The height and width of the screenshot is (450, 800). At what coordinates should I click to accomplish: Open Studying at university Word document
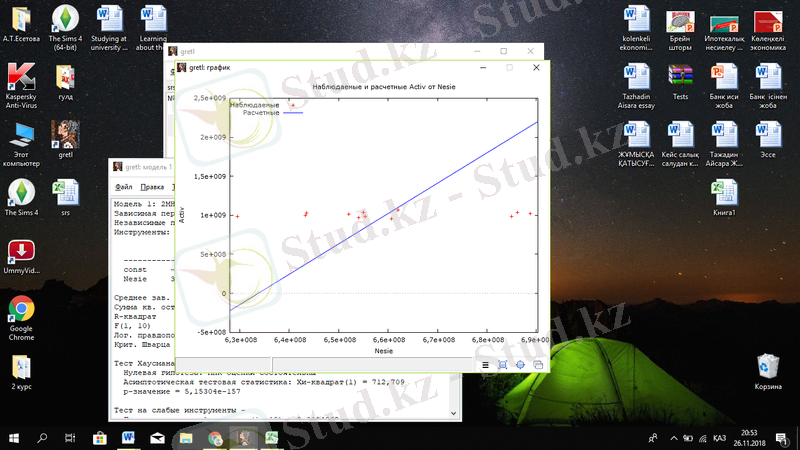click(109, 28)
